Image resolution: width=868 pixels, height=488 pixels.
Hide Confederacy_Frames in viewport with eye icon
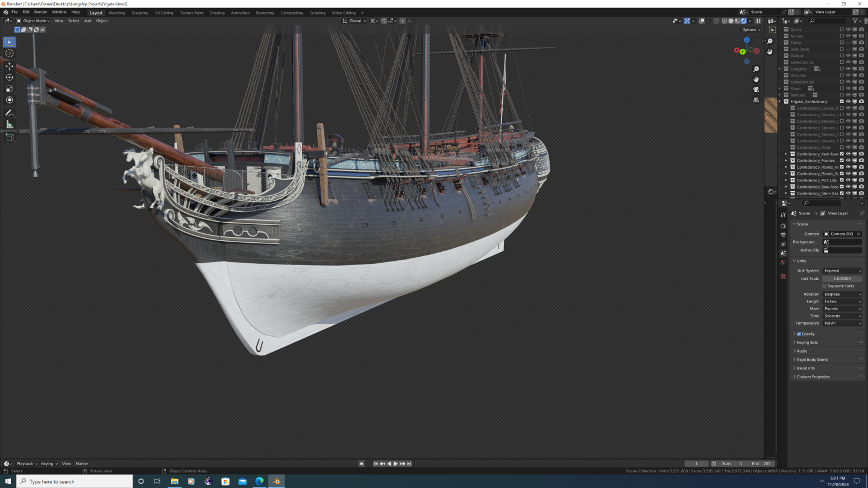click(848, 160)
